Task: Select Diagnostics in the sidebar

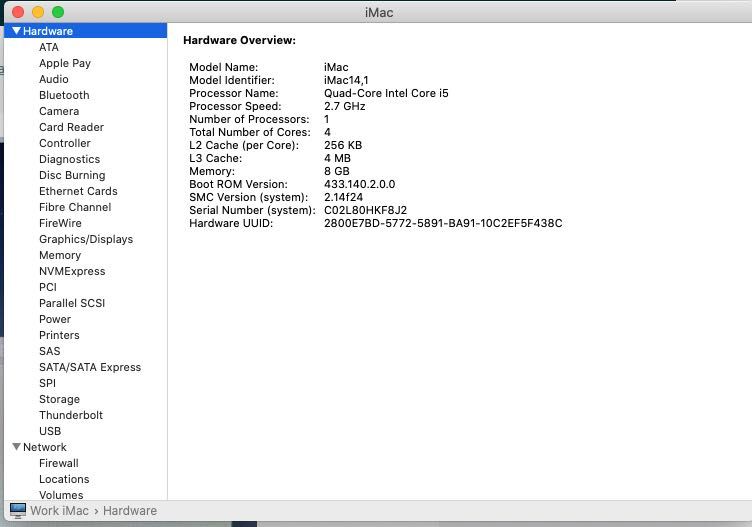Action: point(70,159)
